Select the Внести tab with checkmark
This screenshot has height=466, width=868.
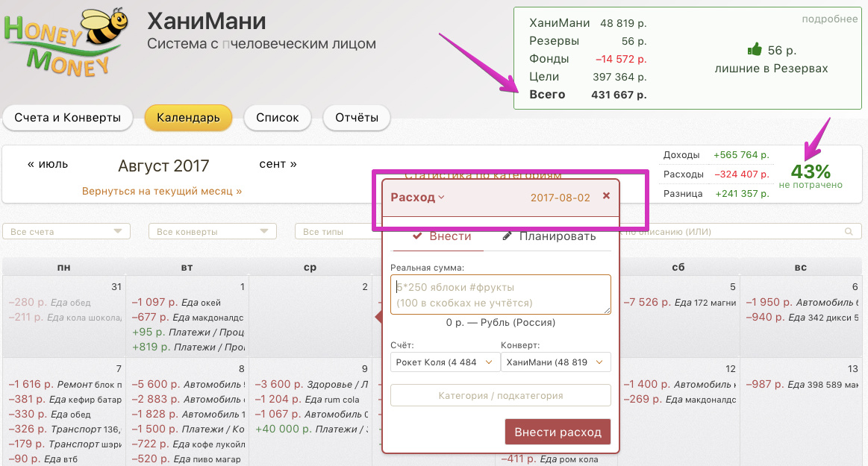442,236
